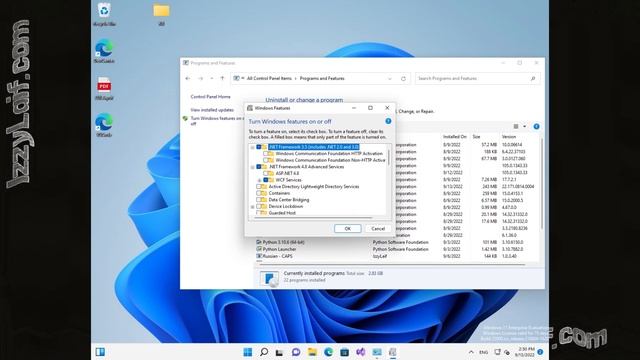The height and width of the screenshot is (360, 640).
Task: Click the search magnifier icon in Programs and Features
Action: (533, 78)
